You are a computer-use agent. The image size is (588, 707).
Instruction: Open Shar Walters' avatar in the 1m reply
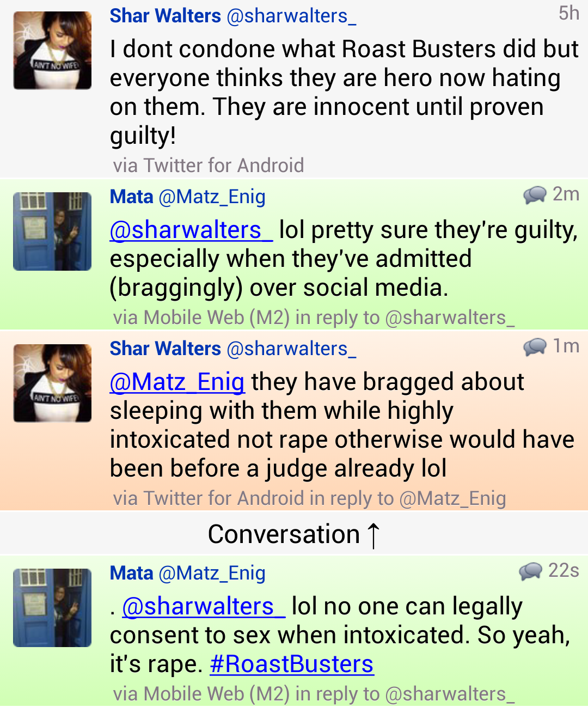click(52, 383)
